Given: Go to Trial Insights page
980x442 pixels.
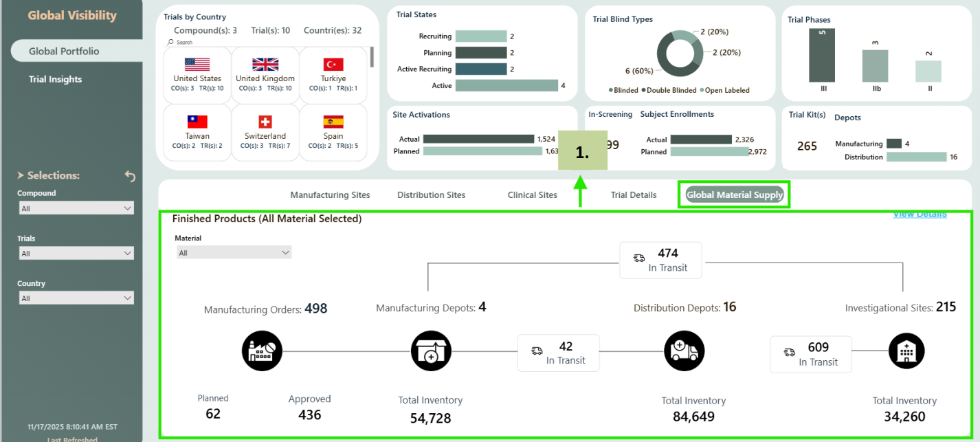Looking at the screenshot, I should click(56, 79).
